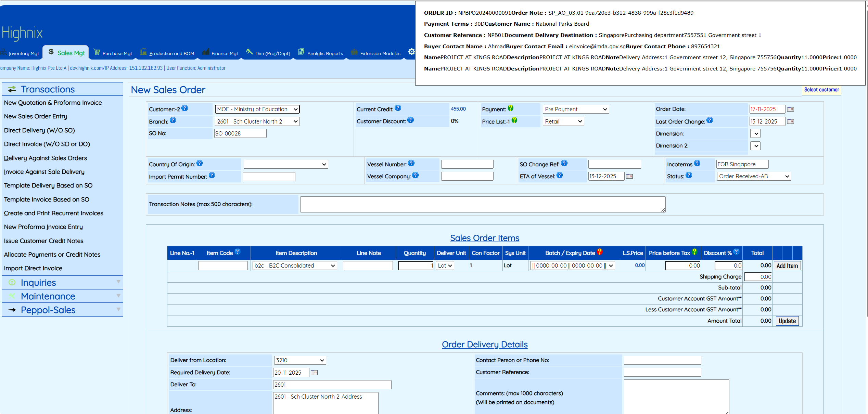Click the green Payment help icon

click(511, 108)
